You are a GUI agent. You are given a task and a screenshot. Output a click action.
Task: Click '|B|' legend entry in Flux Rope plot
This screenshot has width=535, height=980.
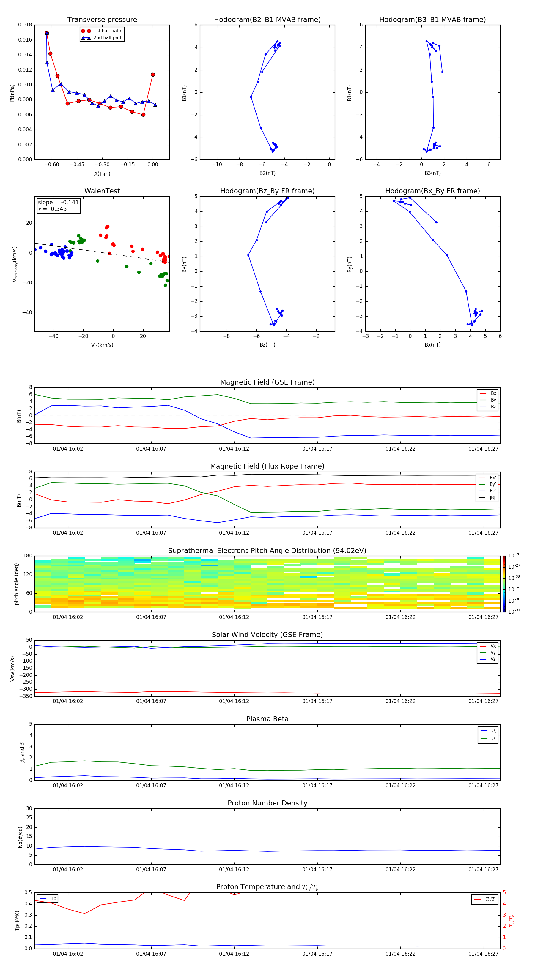click(487, 498)
